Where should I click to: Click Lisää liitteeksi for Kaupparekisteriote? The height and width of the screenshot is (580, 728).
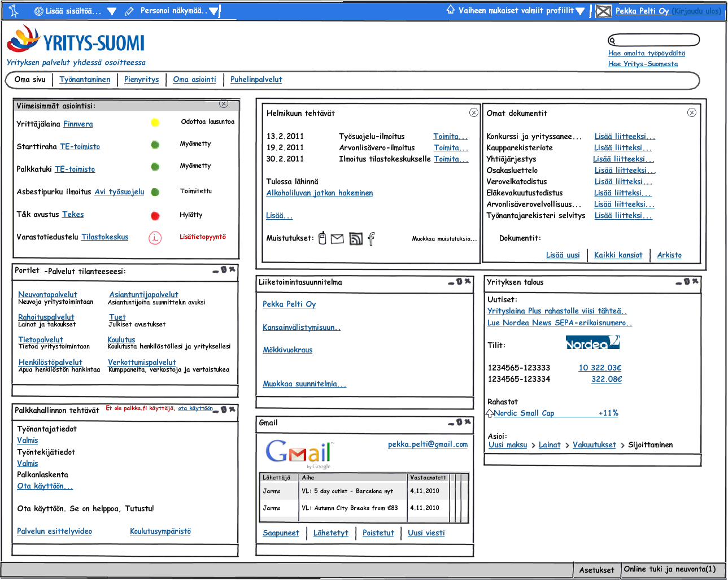623,148
